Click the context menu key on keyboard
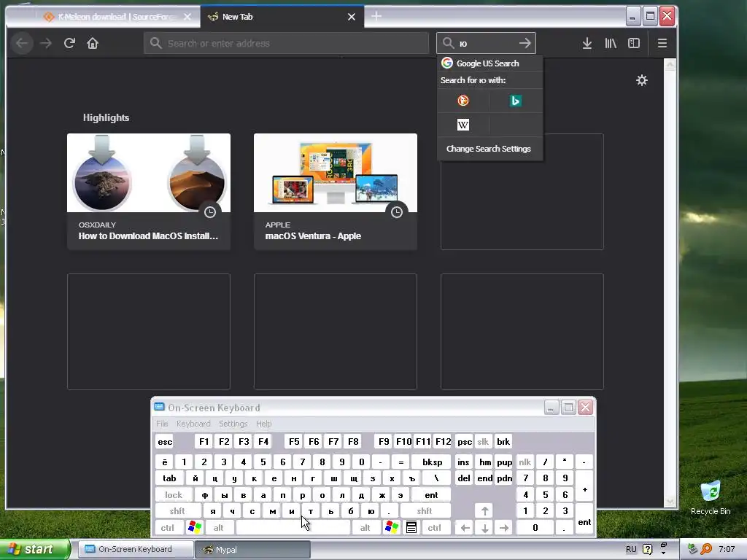The image size is (747, 560). click(x=411, y=527)
